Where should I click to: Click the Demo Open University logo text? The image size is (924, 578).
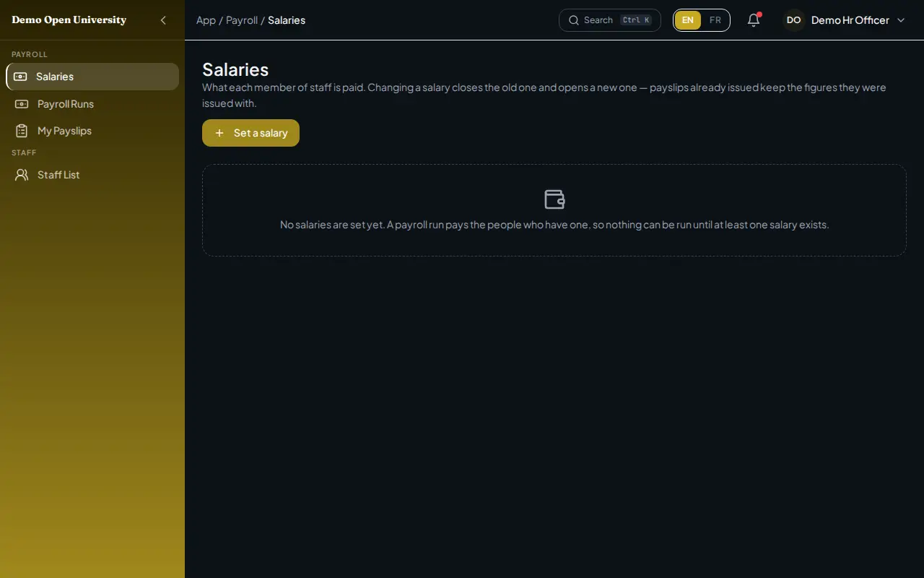pyautogui.click(x=69, y=20)
